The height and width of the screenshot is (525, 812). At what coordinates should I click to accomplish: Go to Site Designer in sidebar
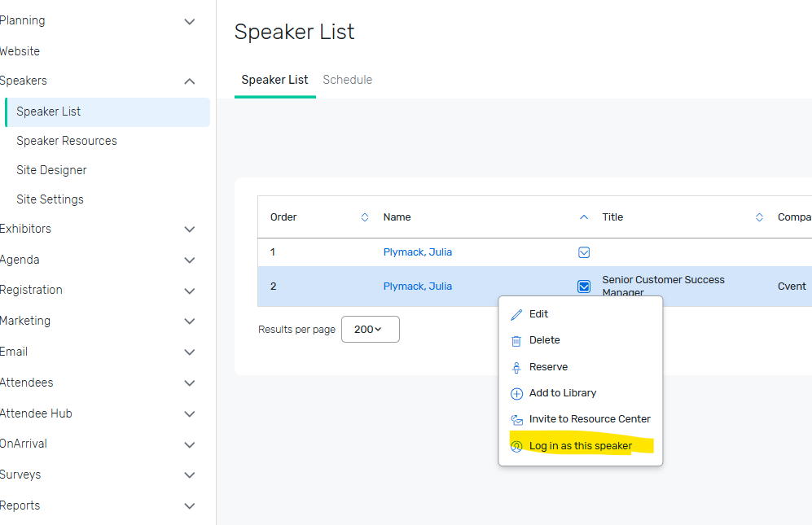point(51,170)
